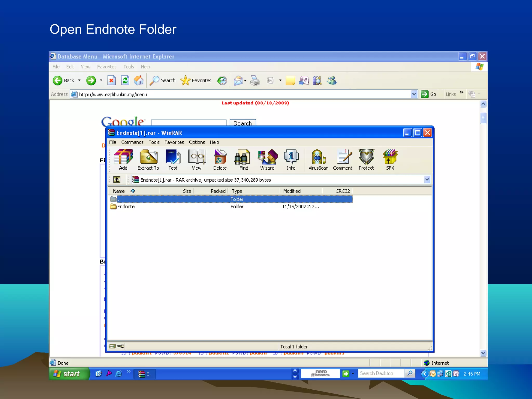Open the Forward button history dropdown

(101, 81)
